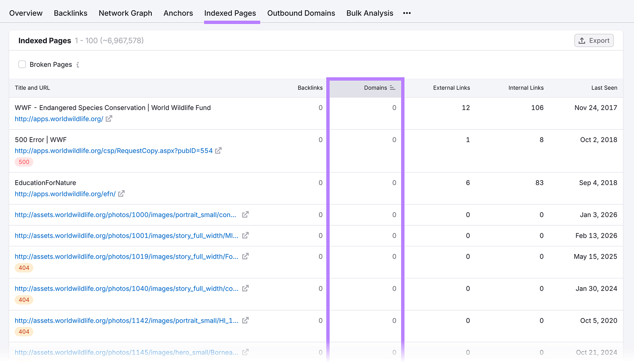
Task: Click the external link icon next to the 500 Error page URL
Action: coord(219,151)
